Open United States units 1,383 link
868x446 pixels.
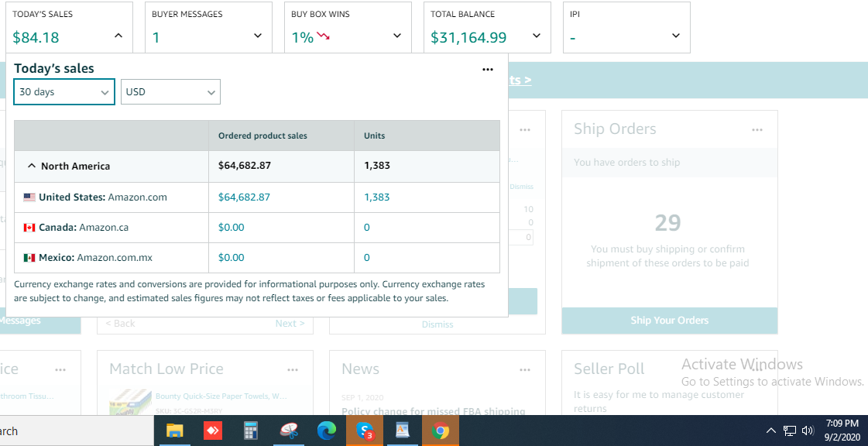(377, 197)
